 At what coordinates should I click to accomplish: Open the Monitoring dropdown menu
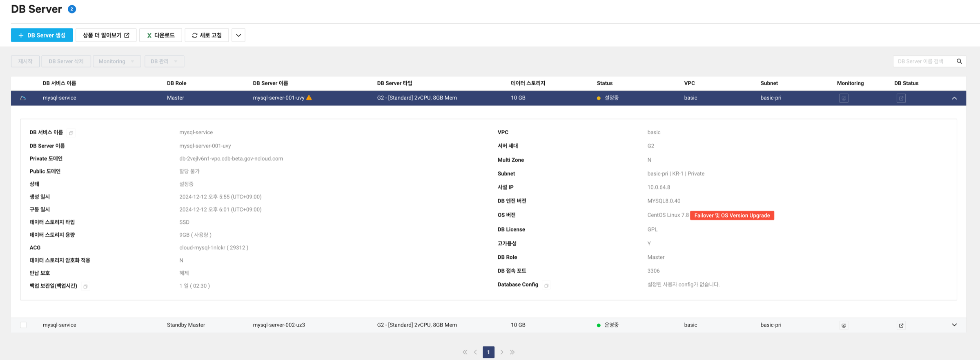tap(117, 61)
